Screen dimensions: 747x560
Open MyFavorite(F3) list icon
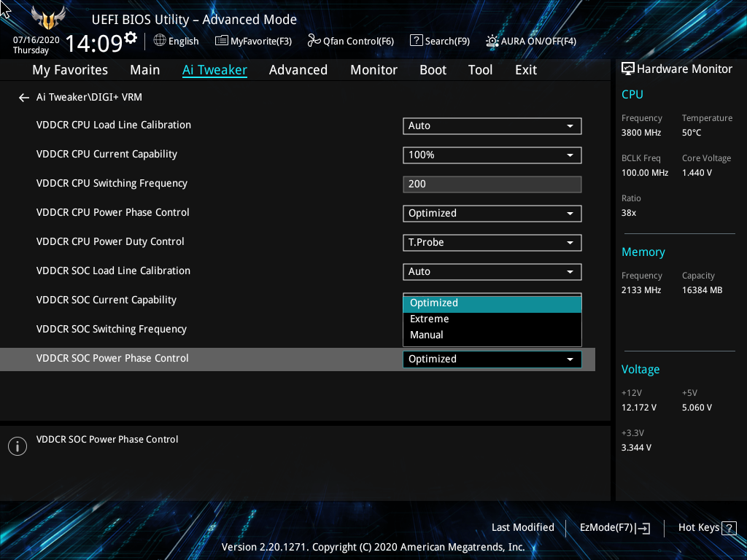pyautogui.click(x=221, y=41)
